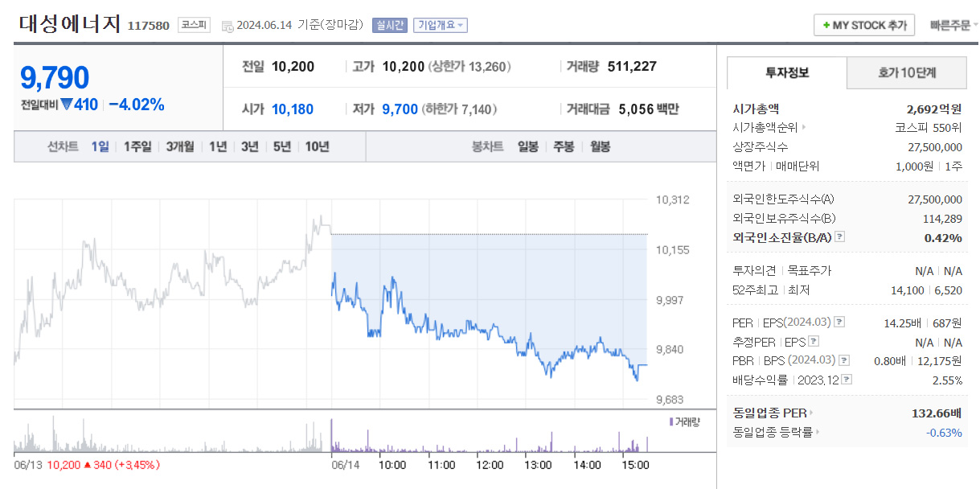Image resolution: width=980 pixels, height=489 pixels.
Task: Click the 06/13 previous-day summary under the chart
Action: click(x=87, y=465)
